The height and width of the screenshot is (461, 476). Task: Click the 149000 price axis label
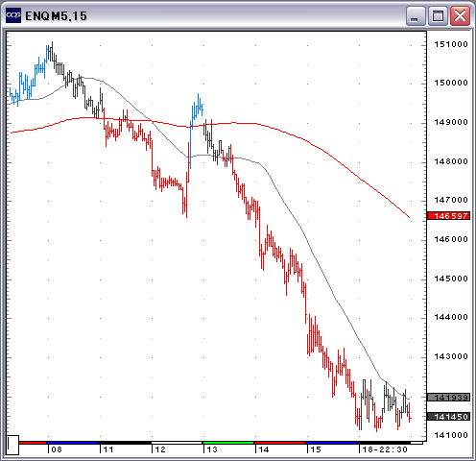coord(451,122)
